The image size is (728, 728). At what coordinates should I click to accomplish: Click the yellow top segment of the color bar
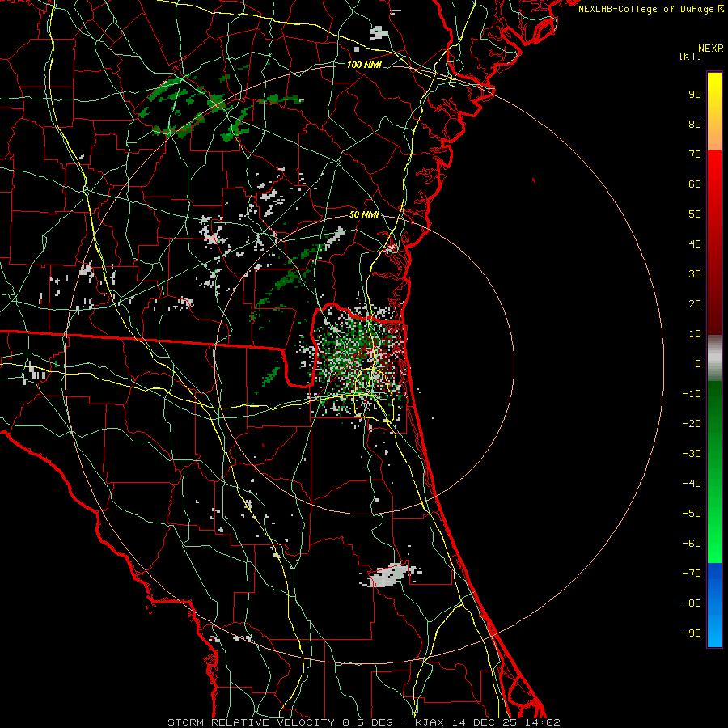pos(714,112)
